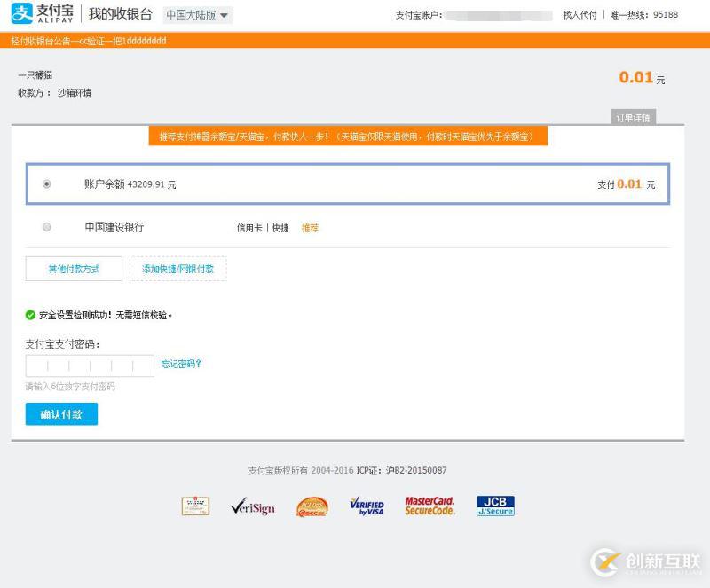This screenshot has width=710, height=588.
Task: Click the 唯一热线: 95188 text
Action: pos(644,15)
